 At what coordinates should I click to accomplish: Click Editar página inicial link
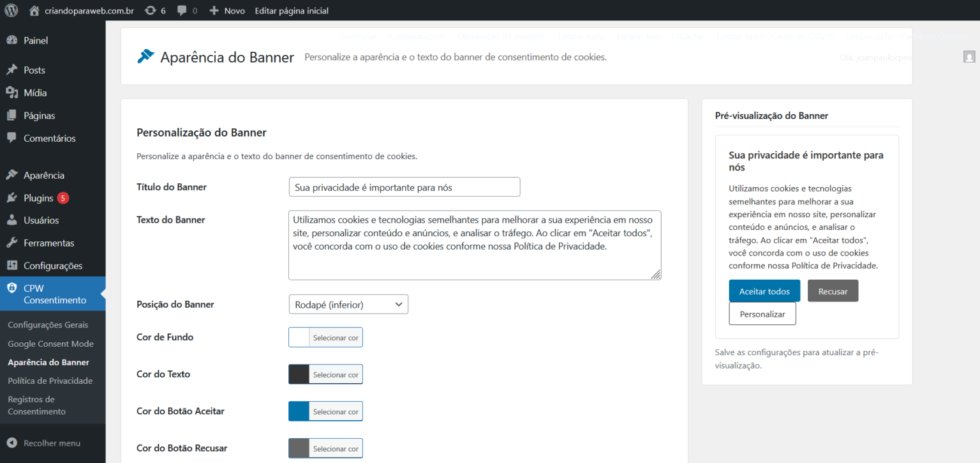point(292,11)
